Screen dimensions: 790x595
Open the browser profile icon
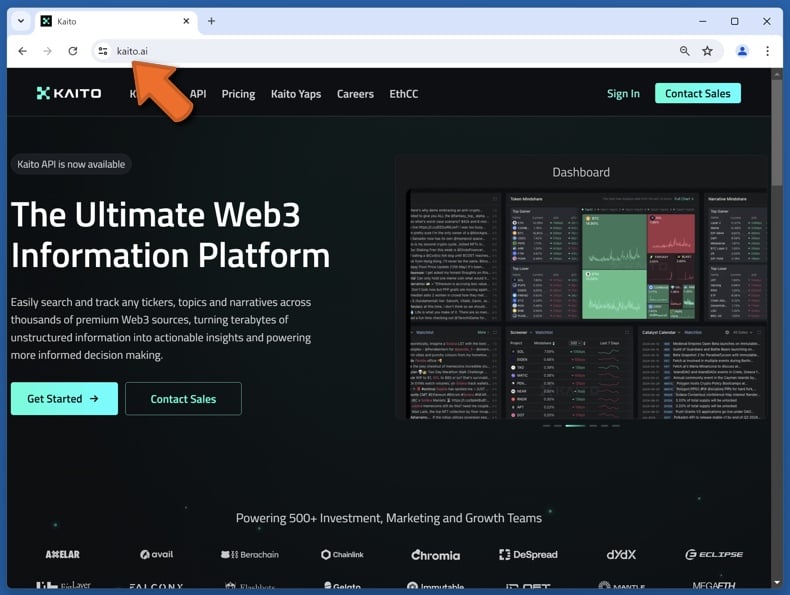point(742,51)
